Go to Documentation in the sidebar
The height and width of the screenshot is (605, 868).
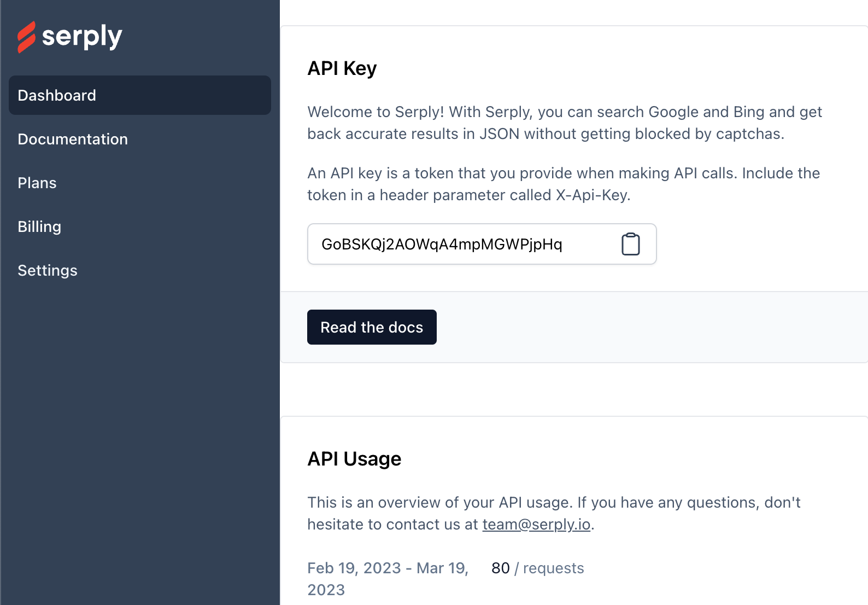click(x=73, y=139)
